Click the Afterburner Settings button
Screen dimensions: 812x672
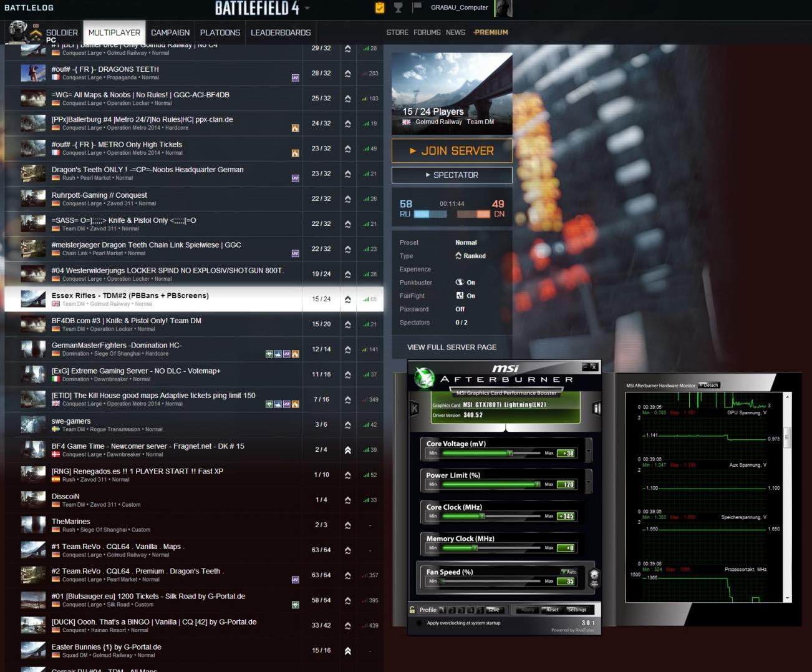[577, 610]
